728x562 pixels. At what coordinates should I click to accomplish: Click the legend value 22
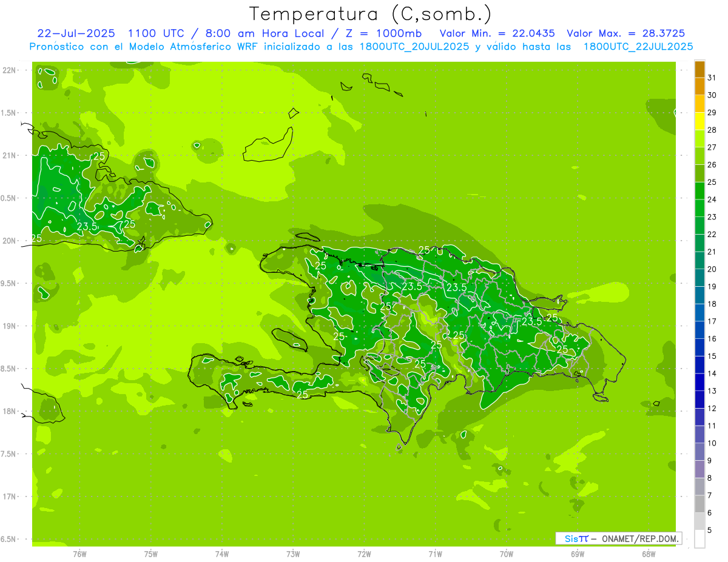pos(712,234)
